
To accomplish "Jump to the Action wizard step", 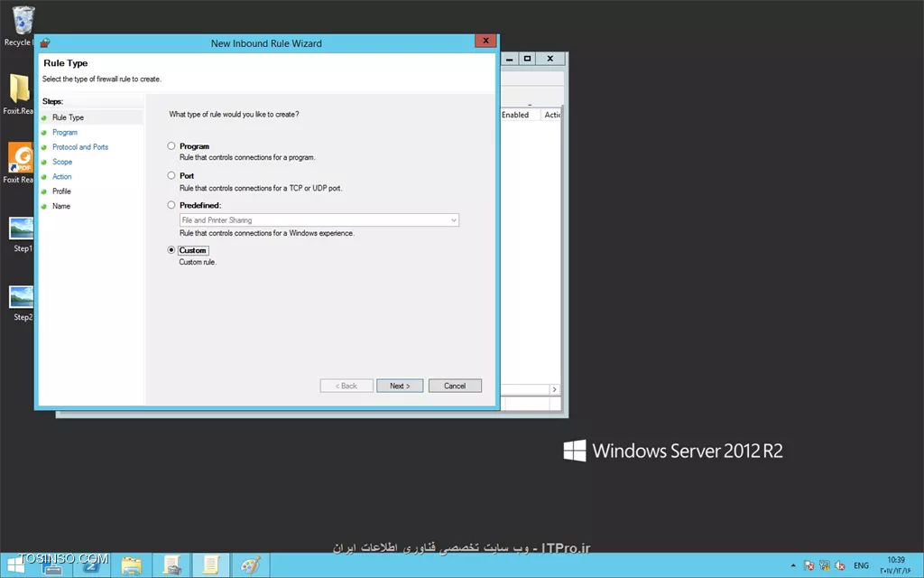I will point(62,176).
